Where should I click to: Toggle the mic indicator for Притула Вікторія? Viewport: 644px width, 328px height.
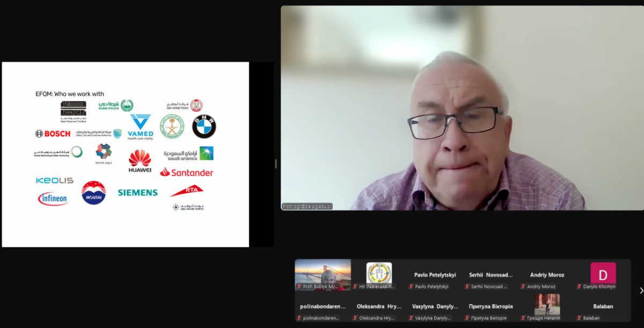(x=467, y=318)
